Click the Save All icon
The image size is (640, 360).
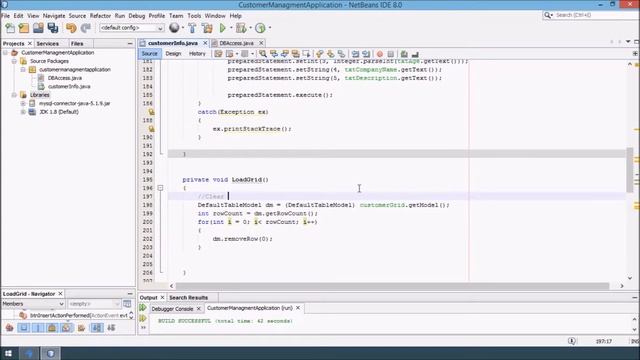pyautogui.click(x=53, y=28)
